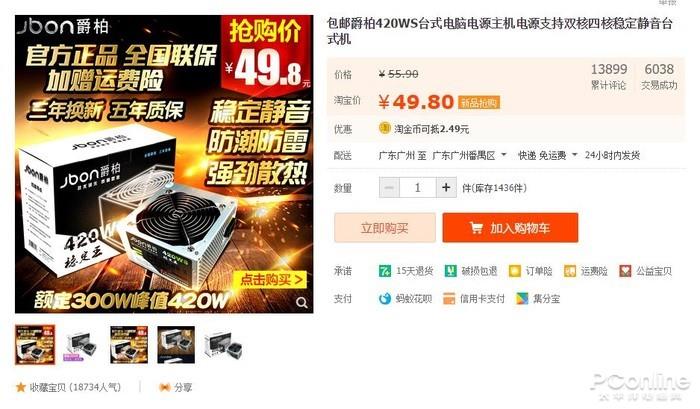Click the 破损包退 guarantee icon
This screenshot has width=700, height=409.
pyautogui.click(x=450, y=271)
